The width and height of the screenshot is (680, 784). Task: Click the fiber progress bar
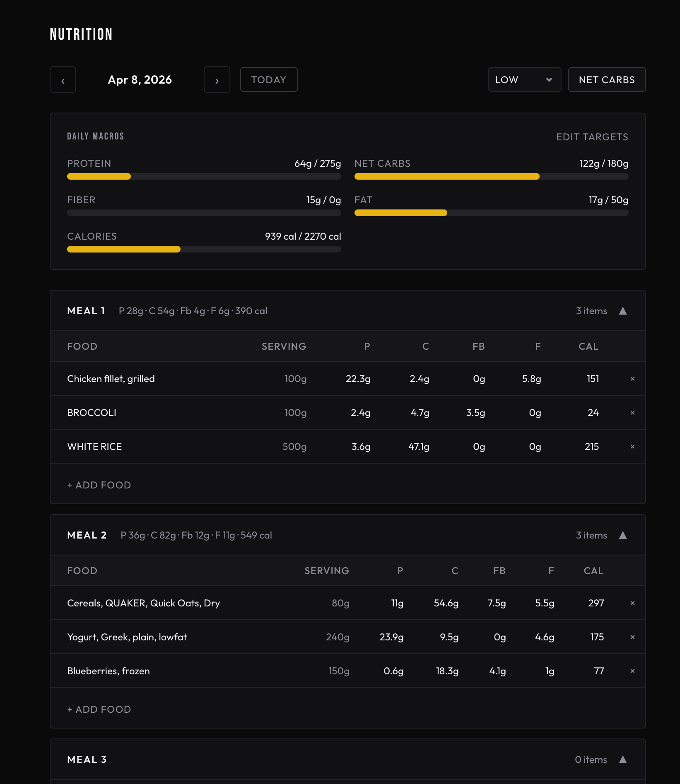tap(204, 213)
